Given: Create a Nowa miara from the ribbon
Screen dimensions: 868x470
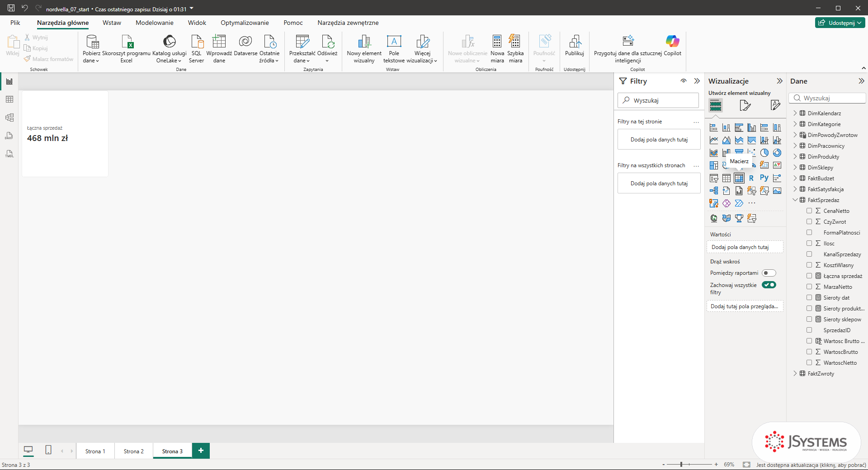Looking at the screenshot, I should [x=497, y=49].
